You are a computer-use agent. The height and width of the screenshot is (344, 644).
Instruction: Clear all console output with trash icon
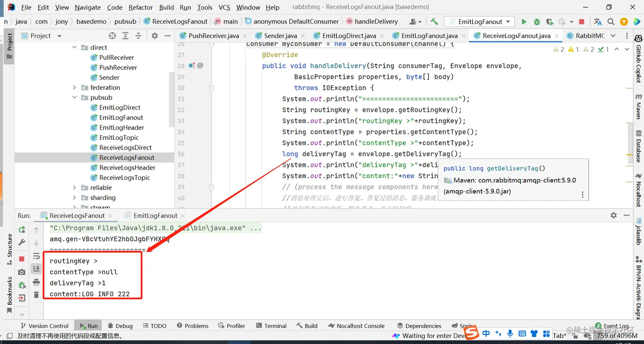[x=36, y=295]
